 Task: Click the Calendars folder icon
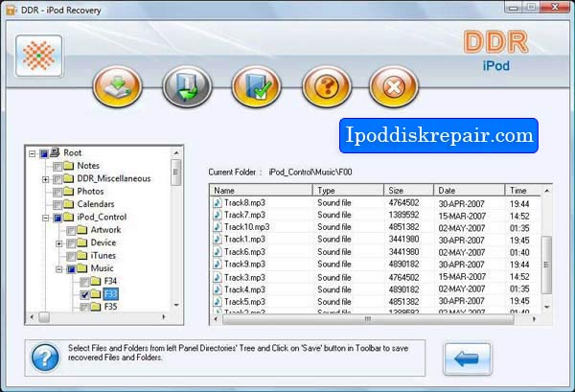click(x=69, y=204)
